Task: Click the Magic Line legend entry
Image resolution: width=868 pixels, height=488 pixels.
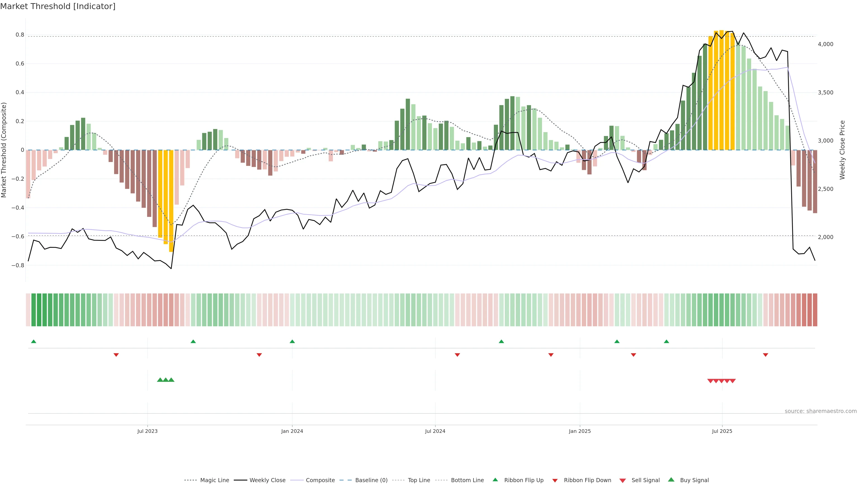Action: pyautogui.click(x=214, y=480)
